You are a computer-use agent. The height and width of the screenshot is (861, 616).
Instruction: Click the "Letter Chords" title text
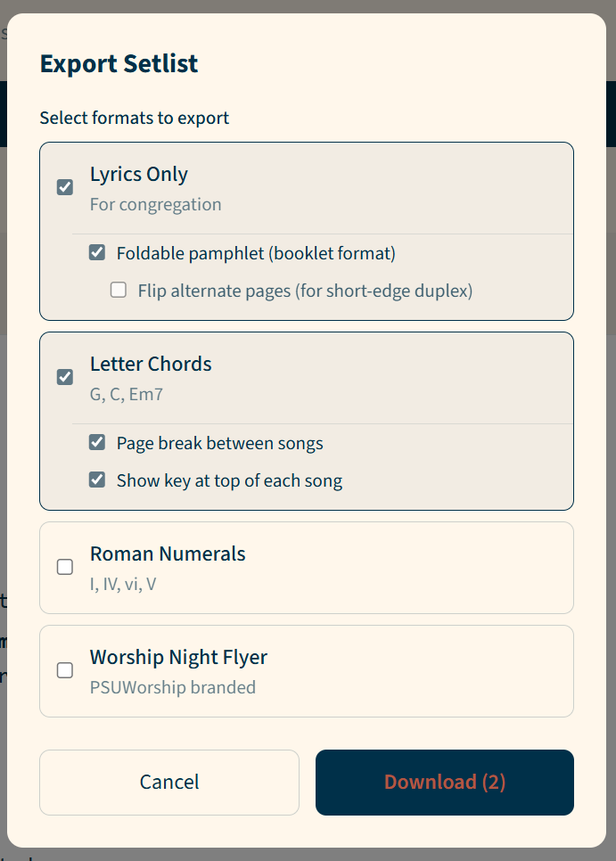coord(151,365)
